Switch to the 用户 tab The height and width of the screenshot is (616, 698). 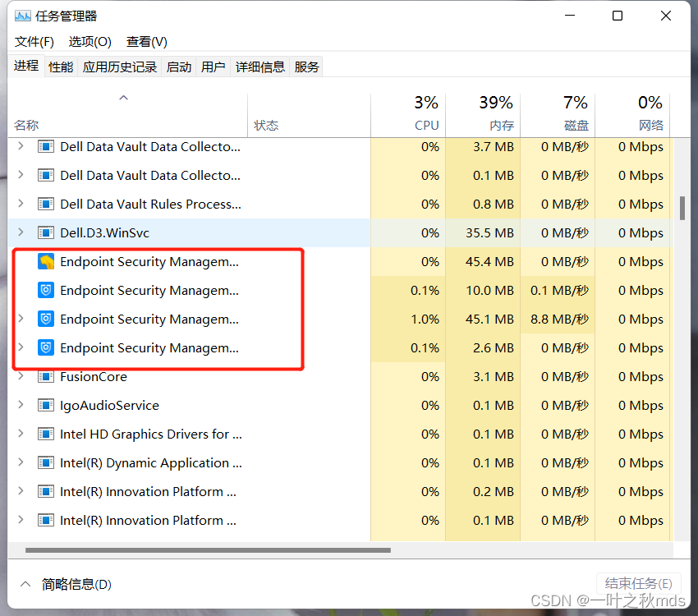click(x=214, y=67)
